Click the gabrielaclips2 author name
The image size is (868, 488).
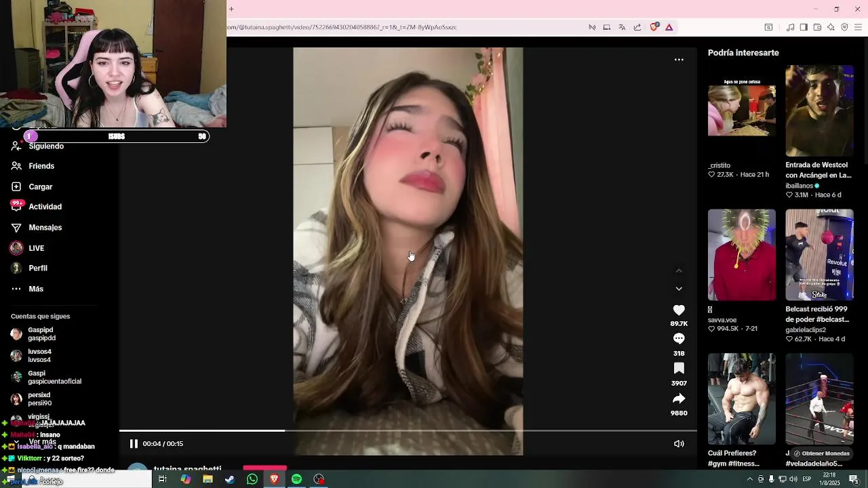(x=806, y=330)
